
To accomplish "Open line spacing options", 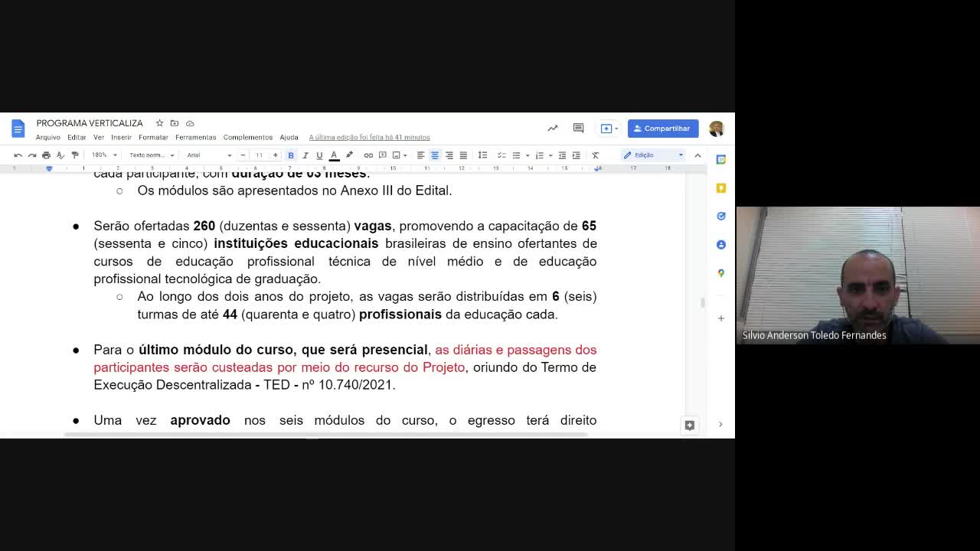I will pyautogui.click(x=482, y=155).
